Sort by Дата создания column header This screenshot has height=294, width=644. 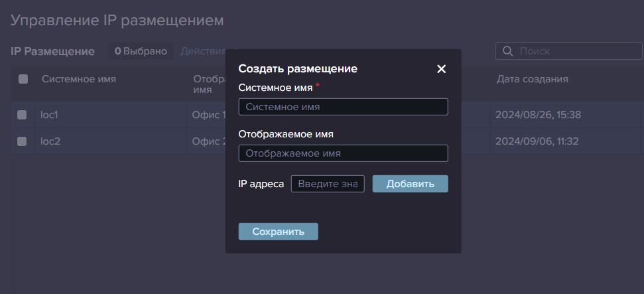(x=532, y=79)
